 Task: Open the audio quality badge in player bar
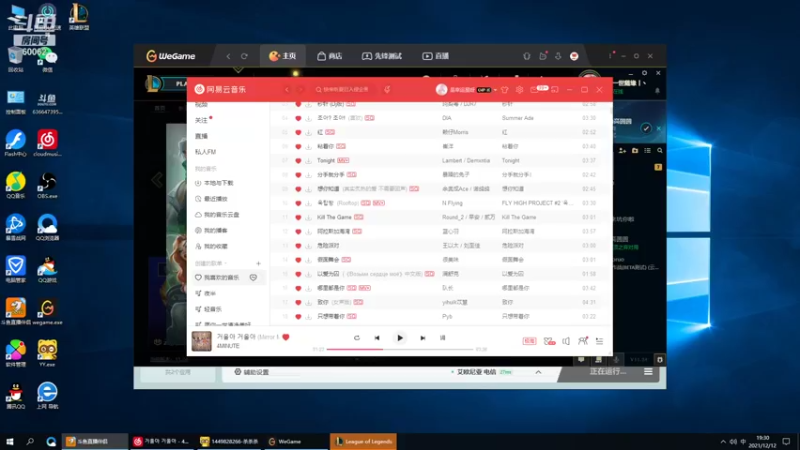[529, 341]
